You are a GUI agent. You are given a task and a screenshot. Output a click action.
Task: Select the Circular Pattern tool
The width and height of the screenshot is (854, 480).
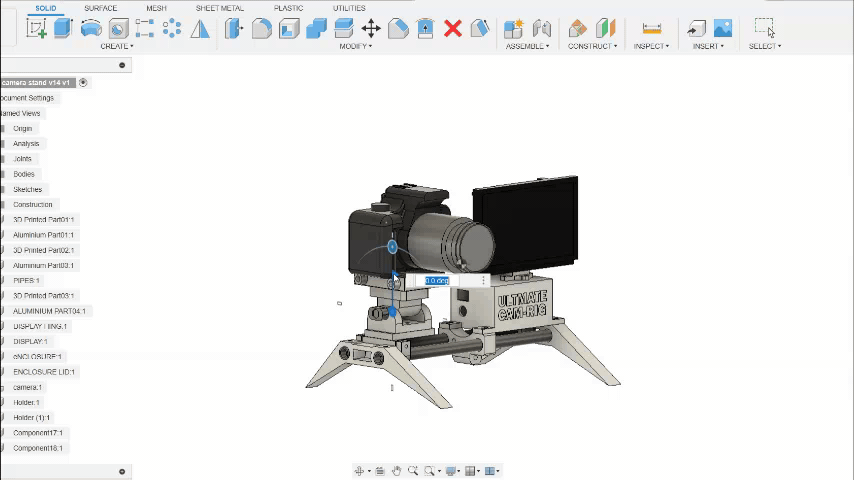(172, 28)
